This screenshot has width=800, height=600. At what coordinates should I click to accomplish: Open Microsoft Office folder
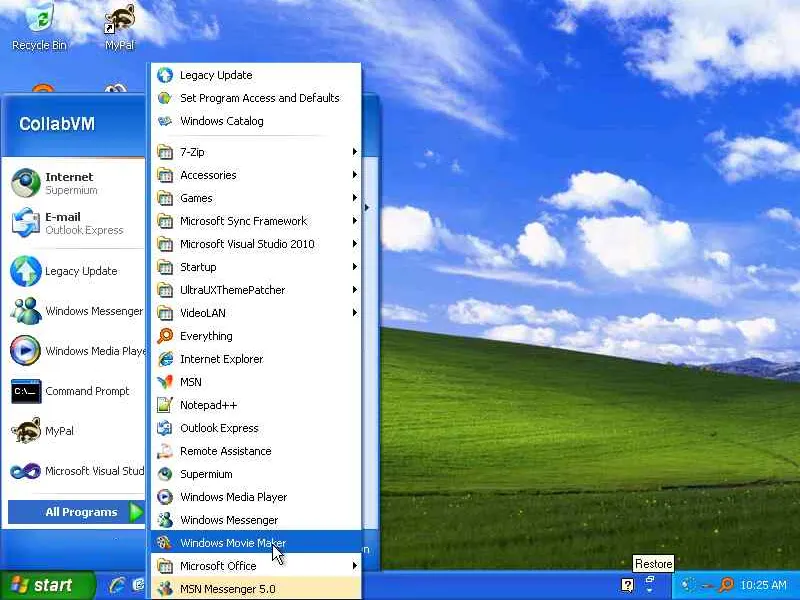[256, 566]
